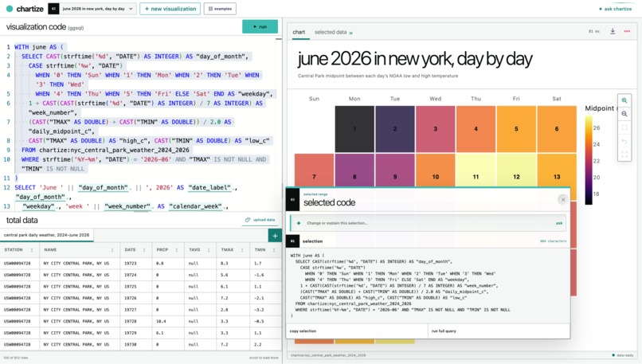Image resolution: width=642 pixels, height=364 pixels.
Task: Click heatmap cell for day 1
Action: click(x=354, y=129)
